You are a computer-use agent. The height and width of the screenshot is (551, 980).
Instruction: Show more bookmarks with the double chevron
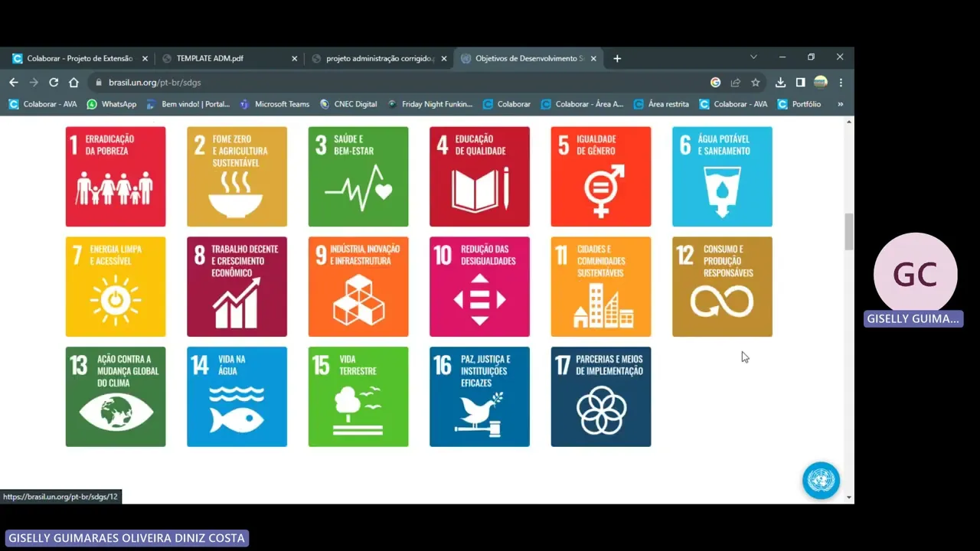(x=841, y=104)
